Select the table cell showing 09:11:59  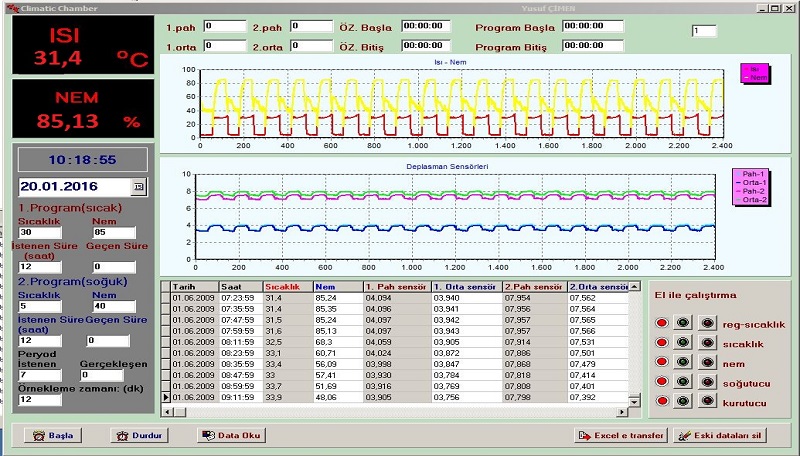click(241, 397)
